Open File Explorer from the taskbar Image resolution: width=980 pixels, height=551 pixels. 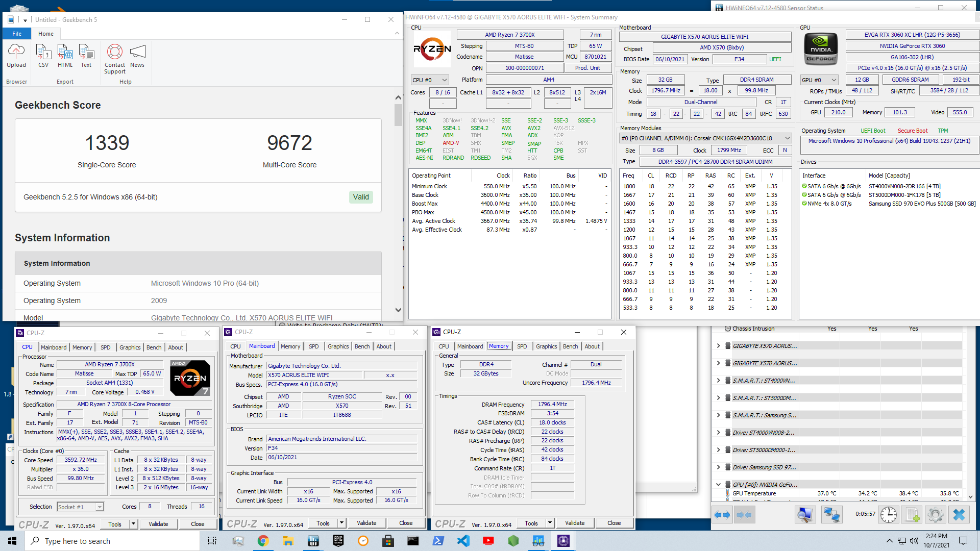(288, 541)
